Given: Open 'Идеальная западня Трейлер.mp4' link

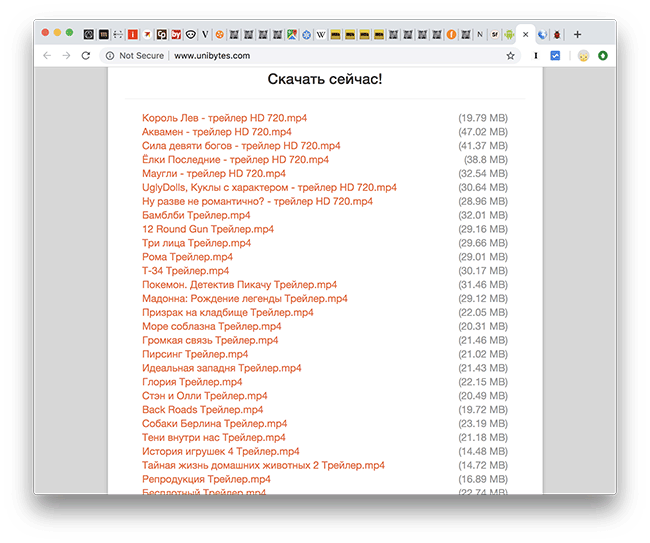Looking at the screenshot, I should click(x=221, y=368).
